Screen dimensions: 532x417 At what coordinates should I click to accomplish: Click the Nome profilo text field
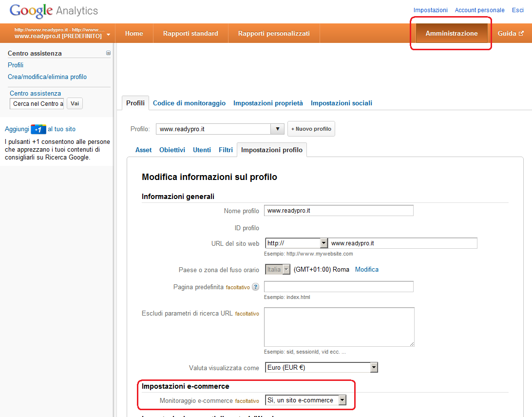[339, 211]
